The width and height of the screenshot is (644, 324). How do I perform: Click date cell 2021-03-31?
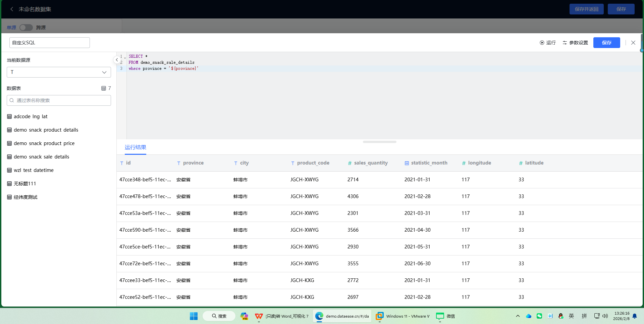417,213
